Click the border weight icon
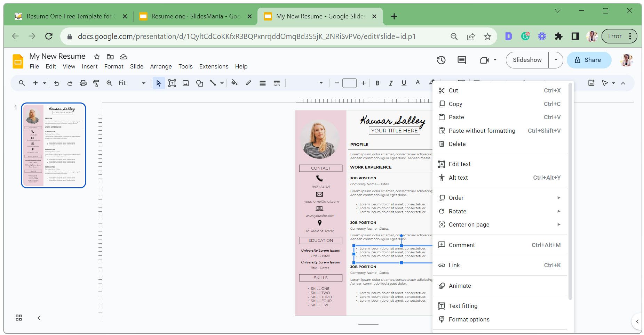 [x=263, y=83]
